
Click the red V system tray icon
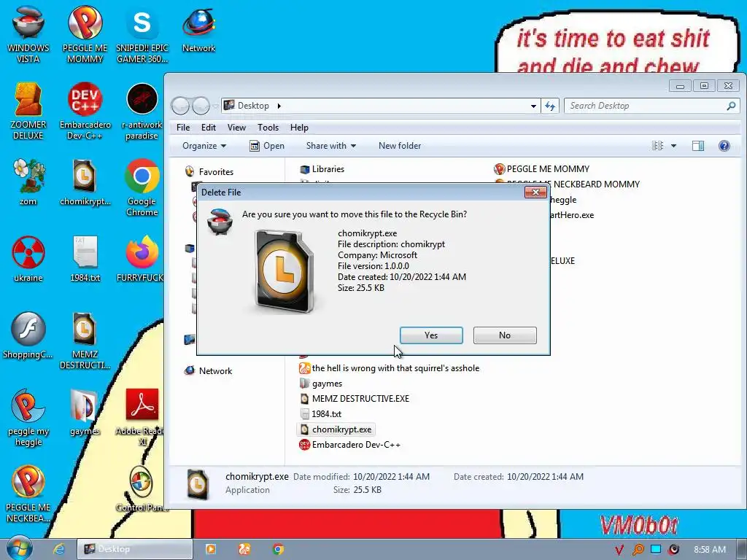click(x=619, y=550)
